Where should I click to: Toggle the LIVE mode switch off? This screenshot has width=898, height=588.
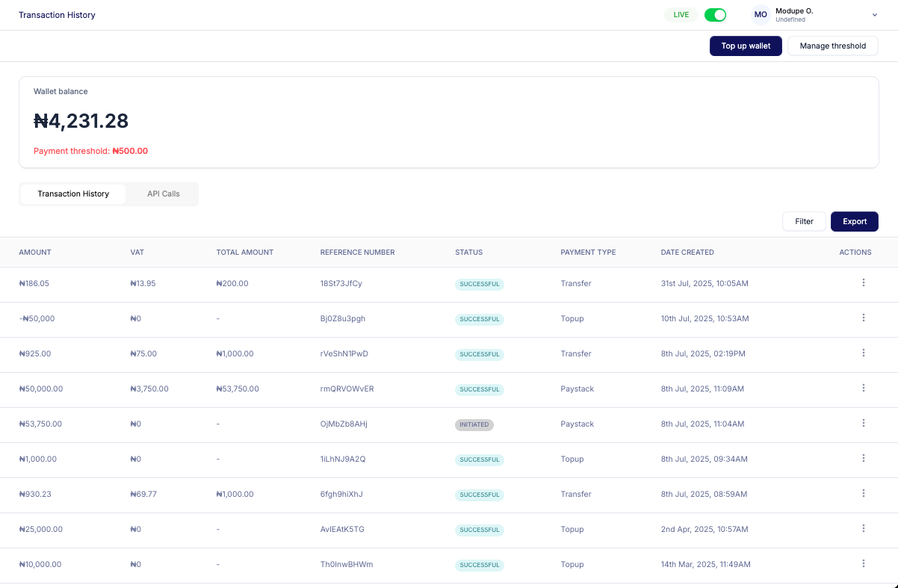(x=715, y=15)
